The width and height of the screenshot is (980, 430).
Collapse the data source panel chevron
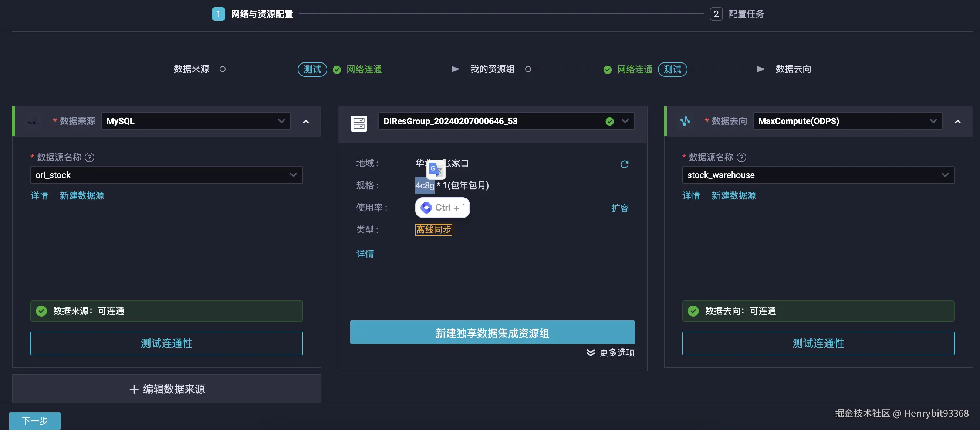click(x=306, y=122)
